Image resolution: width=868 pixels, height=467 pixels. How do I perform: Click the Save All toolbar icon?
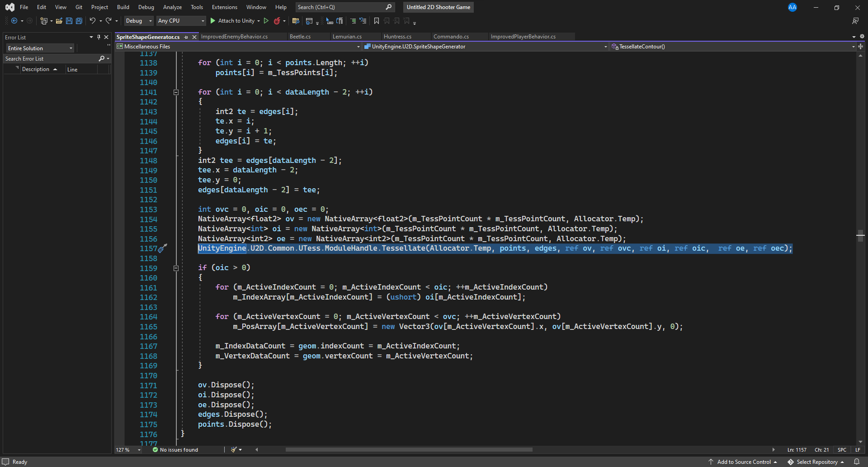click(x=79, y=21)
